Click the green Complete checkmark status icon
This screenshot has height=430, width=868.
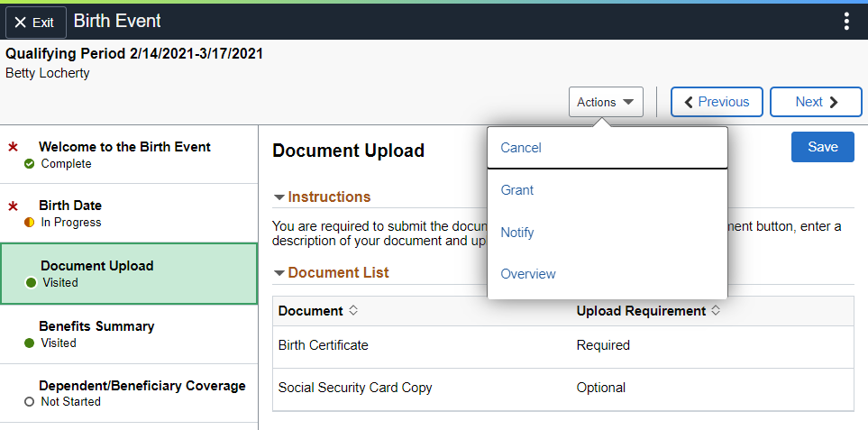30,164
